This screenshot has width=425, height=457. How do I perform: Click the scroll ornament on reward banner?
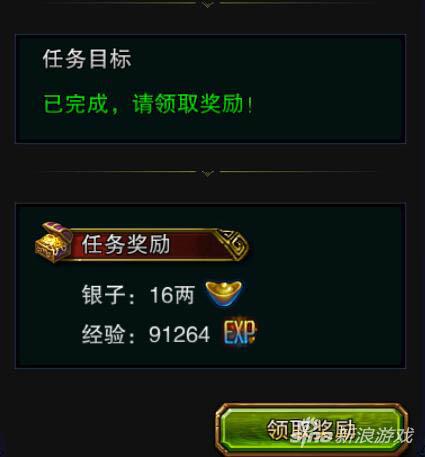(231, 243)
